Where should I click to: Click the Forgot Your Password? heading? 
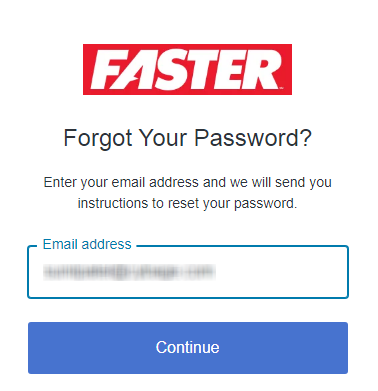tap(188, 138)
